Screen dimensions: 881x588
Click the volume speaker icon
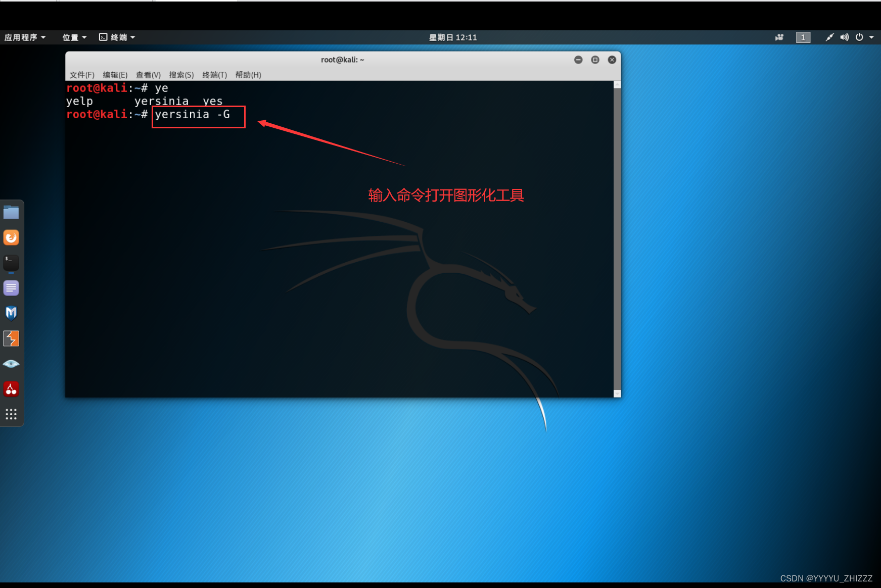pyautogui.click(x=845, y=37)
